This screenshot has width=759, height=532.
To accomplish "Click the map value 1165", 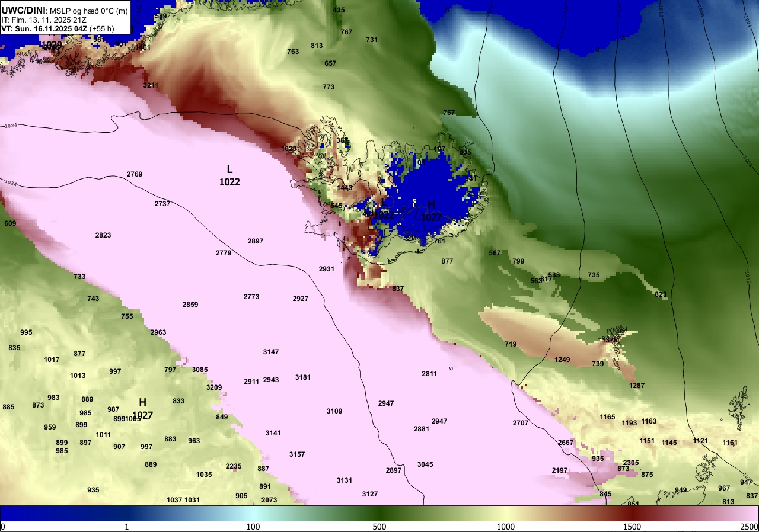I will point(607,417).
